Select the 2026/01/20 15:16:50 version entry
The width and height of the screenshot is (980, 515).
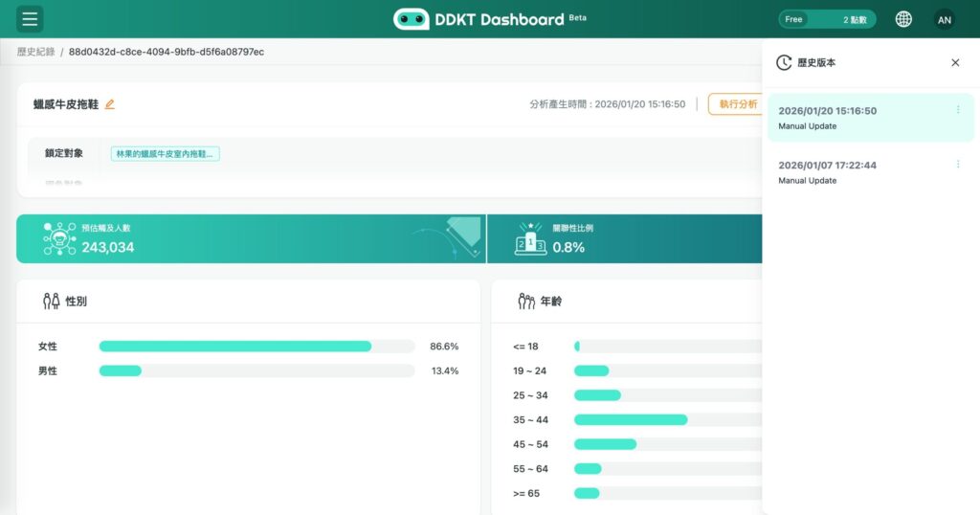click(x=870, y=118)
